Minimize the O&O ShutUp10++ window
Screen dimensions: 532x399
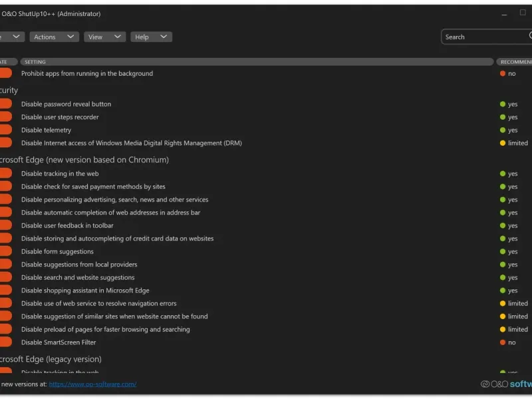(504, 14)
